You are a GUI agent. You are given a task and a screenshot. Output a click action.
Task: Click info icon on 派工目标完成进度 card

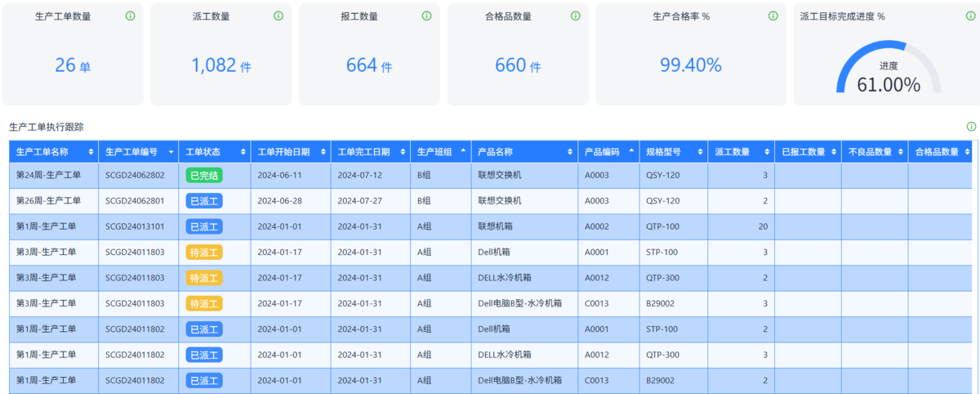coord(970,16)
